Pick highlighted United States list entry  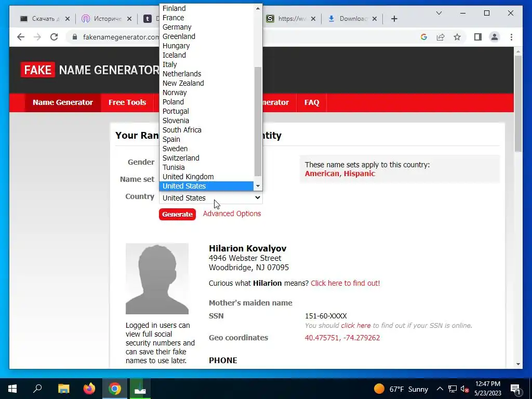(206, 186)
